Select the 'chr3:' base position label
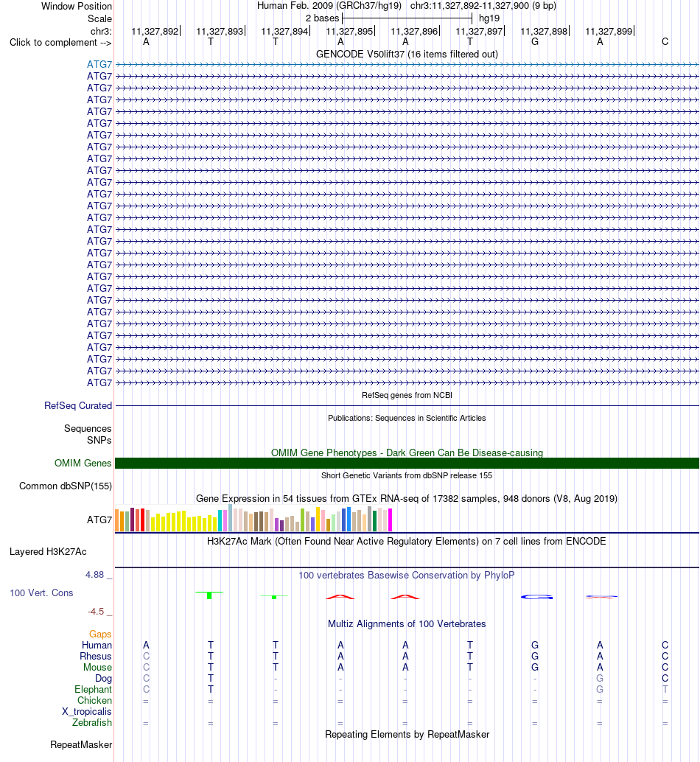 pyautogui.click(x=101, y=31)
